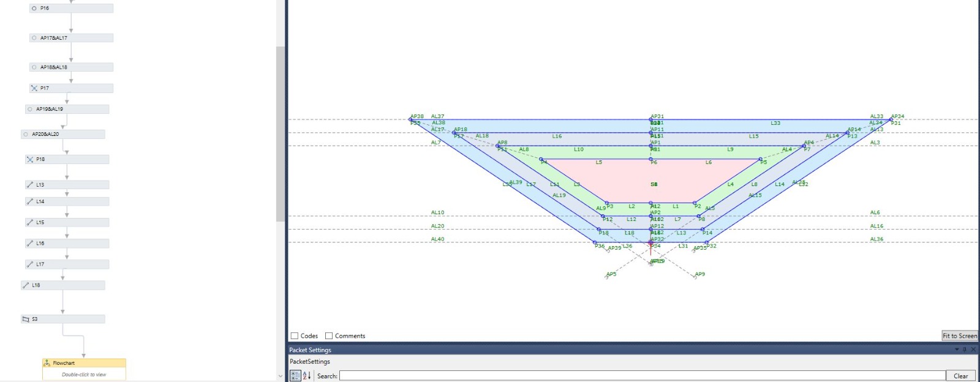Close the Packet Settings panel
Screen dimensions: 980x382
point(973,350)
